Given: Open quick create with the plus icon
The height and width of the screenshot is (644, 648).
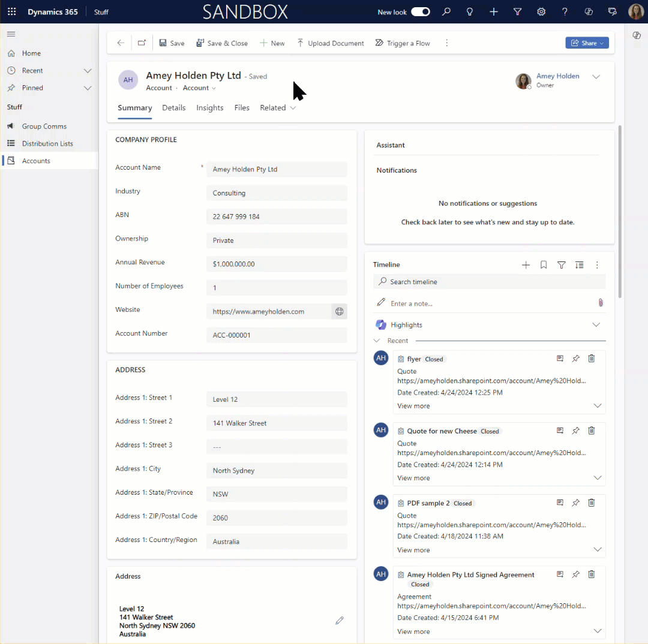Looking at the screenshot, I should pyautogui.click(x=493, y=11).
